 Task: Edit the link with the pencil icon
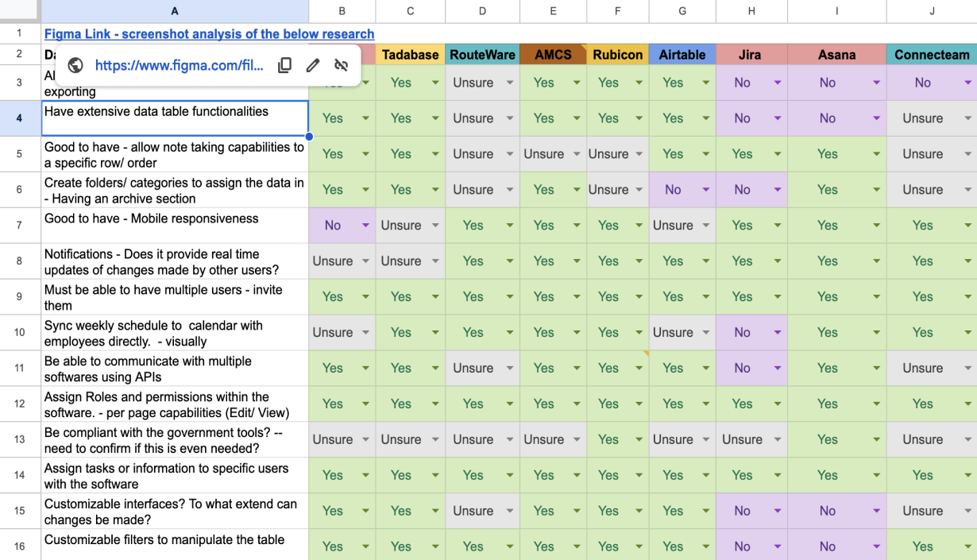tap(313, 66)
